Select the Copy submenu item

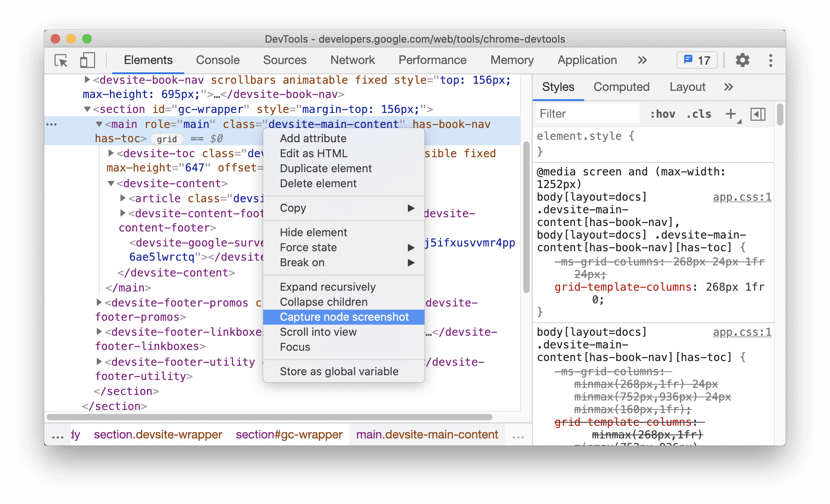click(345, 207)
